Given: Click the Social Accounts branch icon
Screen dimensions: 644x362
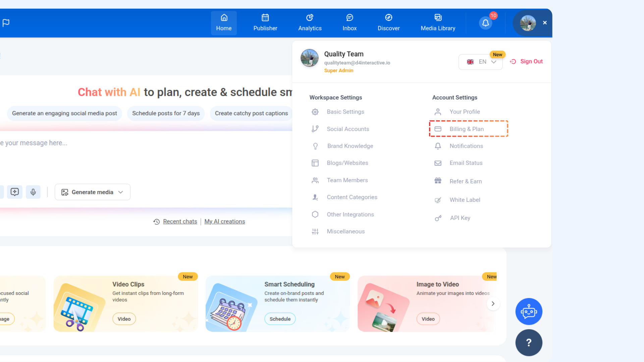Looking at the screenshot, I should pos(315,129).
